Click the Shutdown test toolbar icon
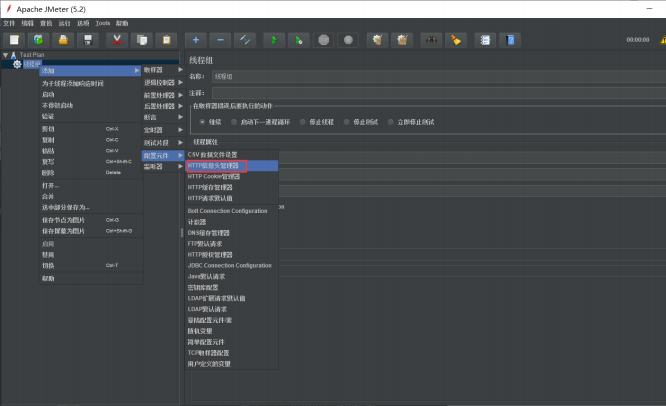Viewport: 666px width, 406px height. 348,40
